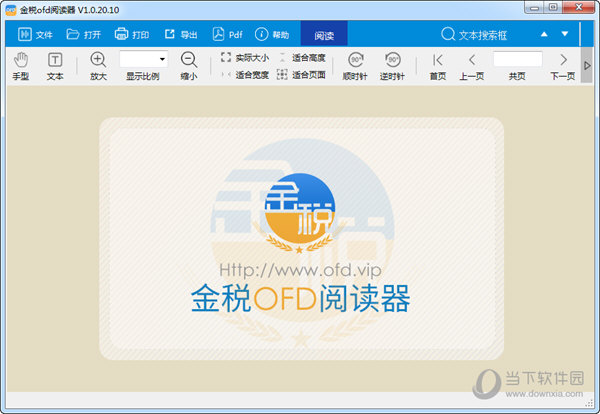This screenshot has height=414, width=600.
Task: Click the 打开 folder icon
Action: point(73,34)
